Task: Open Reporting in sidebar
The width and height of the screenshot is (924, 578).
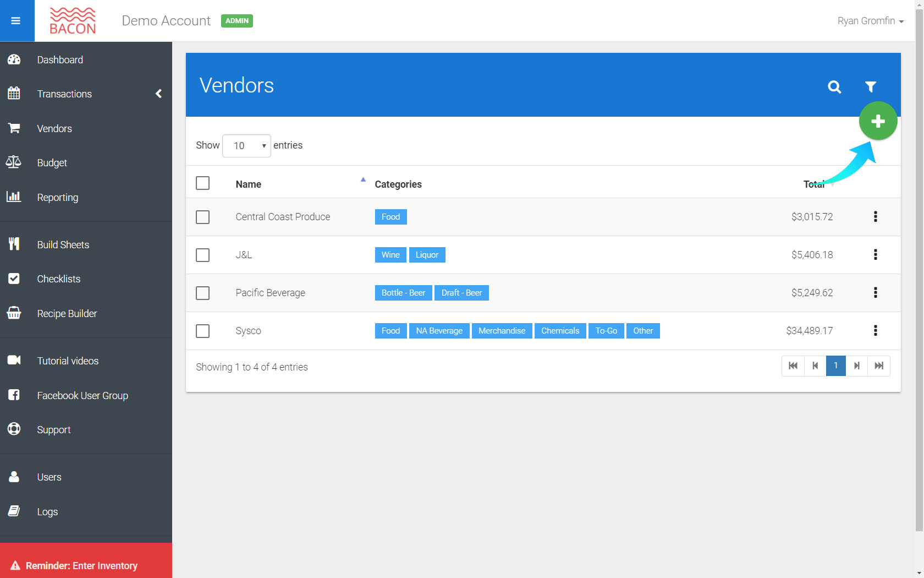Action: click(x=58, y=197)
